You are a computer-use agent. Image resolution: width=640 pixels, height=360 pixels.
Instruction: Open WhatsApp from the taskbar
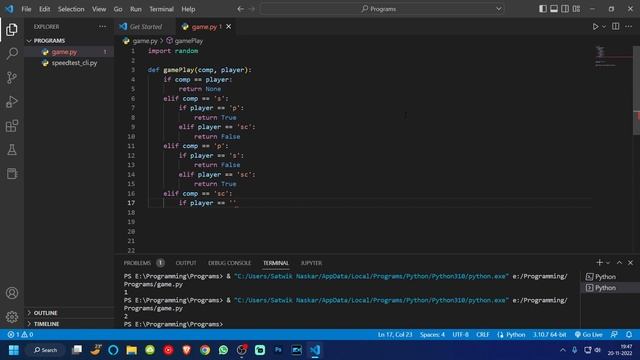pyautogui.click(x=223, y=350)
